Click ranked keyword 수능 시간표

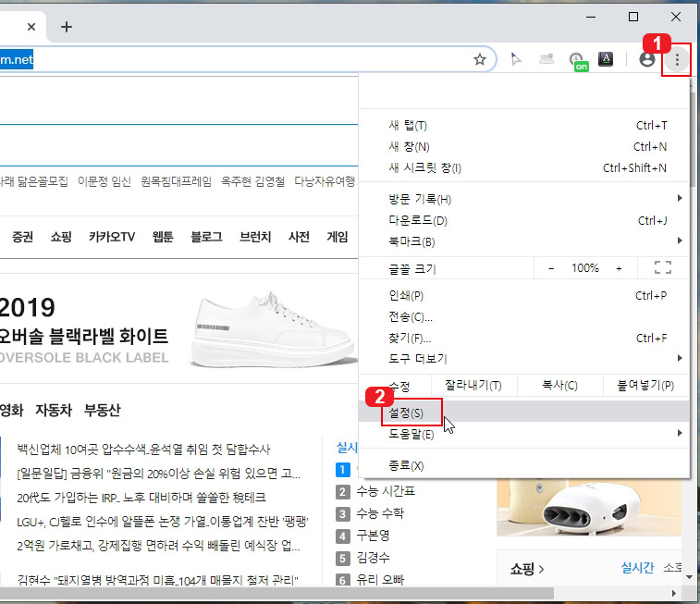(386, 491)
